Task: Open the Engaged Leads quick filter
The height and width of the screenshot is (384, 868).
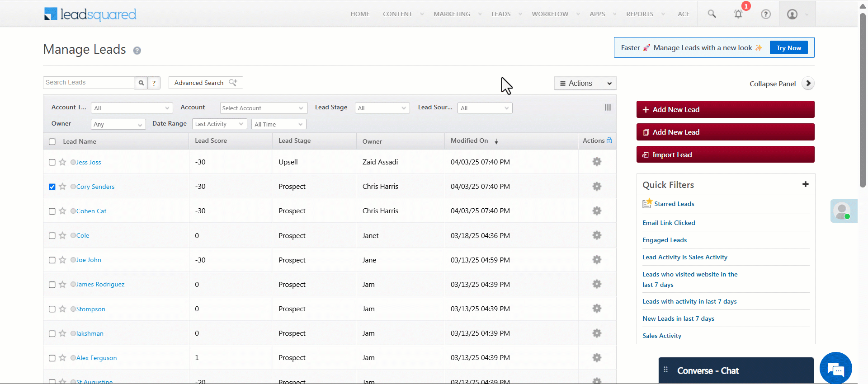Action: (x=665, y=240)
